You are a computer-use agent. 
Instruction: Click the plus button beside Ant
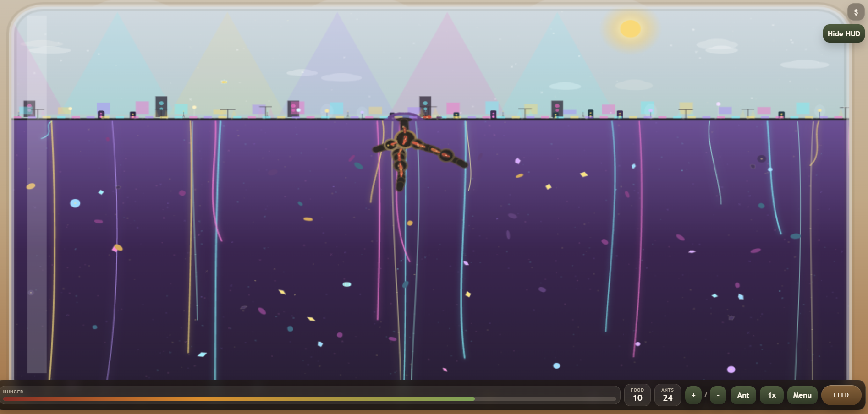[693, 395]
